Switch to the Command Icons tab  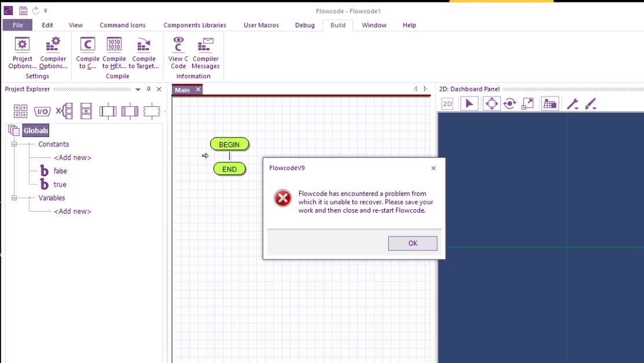(x=123, y=25)
